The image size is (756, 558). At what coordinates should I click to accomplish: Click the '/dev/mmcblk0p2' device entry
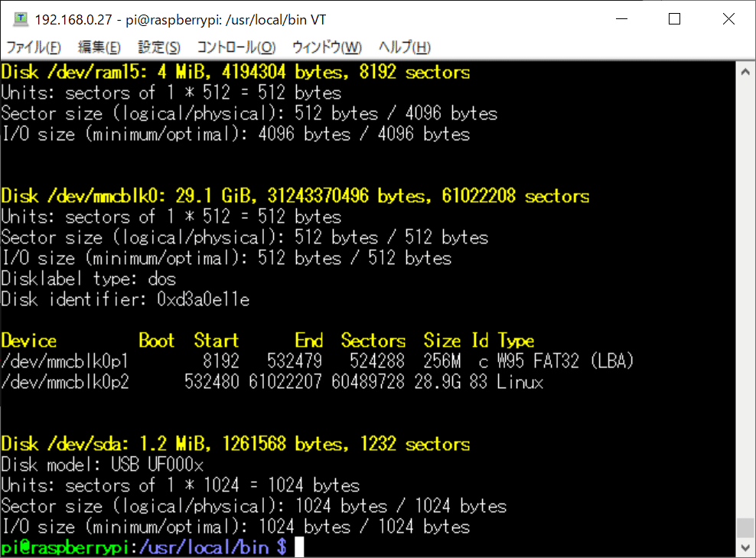[64, 382]
